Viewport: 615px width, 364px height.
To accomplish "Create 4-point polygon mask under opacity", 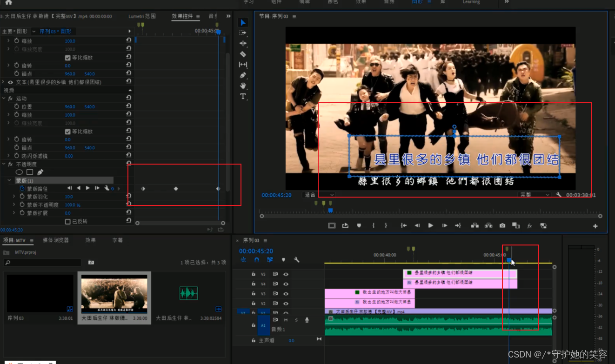I will [x=29, y=172].
